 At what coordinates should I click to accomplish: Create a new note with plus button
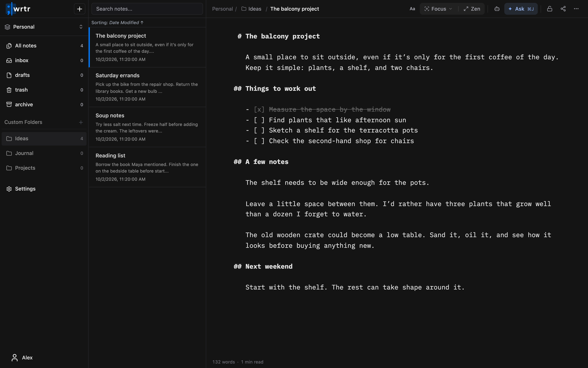(x=79, y=9)
